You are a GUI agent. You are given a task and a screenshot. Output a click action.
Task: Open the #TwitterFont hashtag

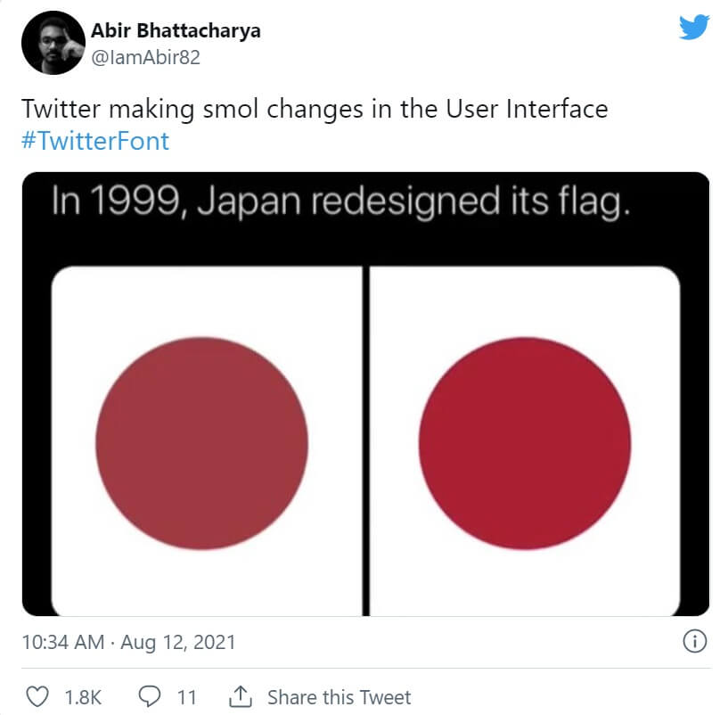click(x=94, y=140)
